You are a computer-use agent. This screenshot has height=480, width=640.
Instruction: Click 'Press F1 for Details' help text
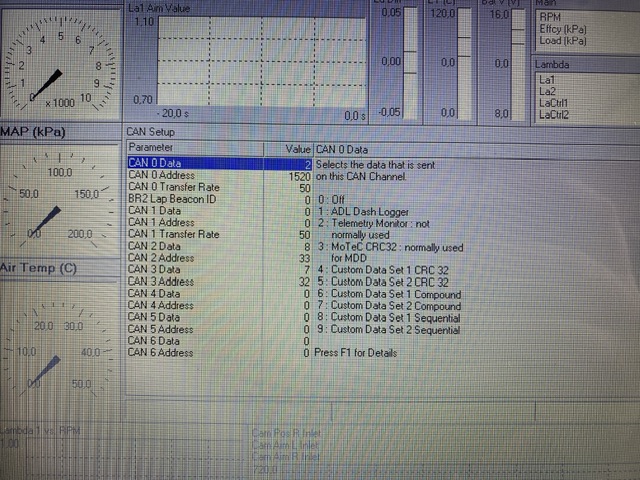(x=356, y=353)
